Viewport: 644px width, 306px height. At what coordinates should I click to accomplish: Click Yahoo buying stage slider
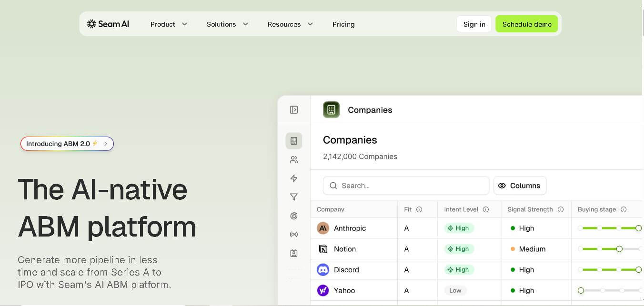610,290
